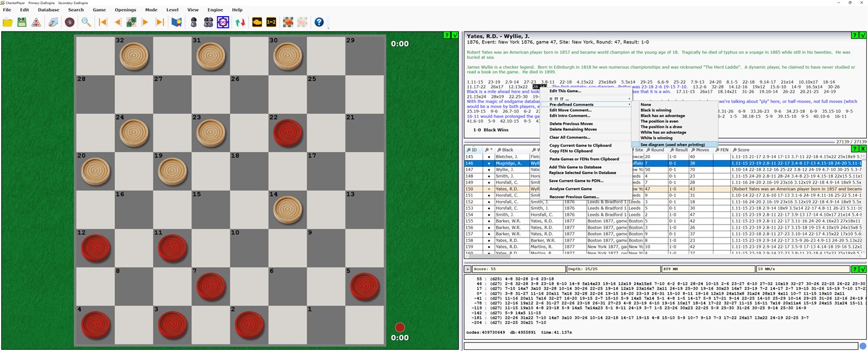Click the white piece on square 14
Screen dimensions: 868x351
click(x=289, y=210)
